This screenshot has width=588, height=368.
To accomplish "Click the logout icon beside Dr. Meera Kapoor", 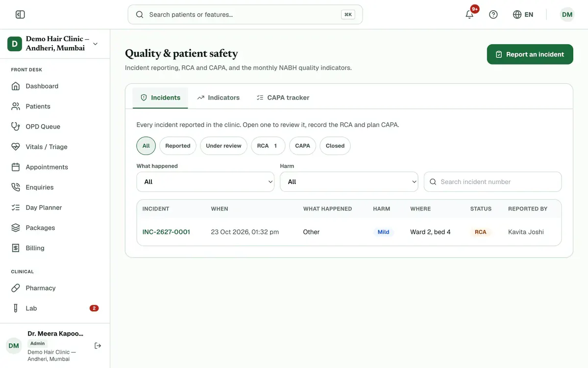I will point(98,346).
